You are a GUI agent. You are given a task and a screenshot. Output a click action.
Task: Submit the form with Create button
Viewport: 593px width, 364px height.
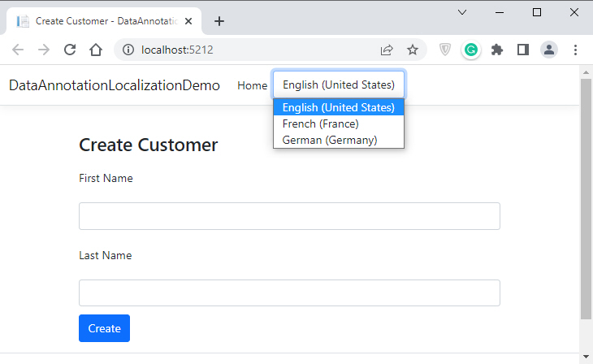104,328
